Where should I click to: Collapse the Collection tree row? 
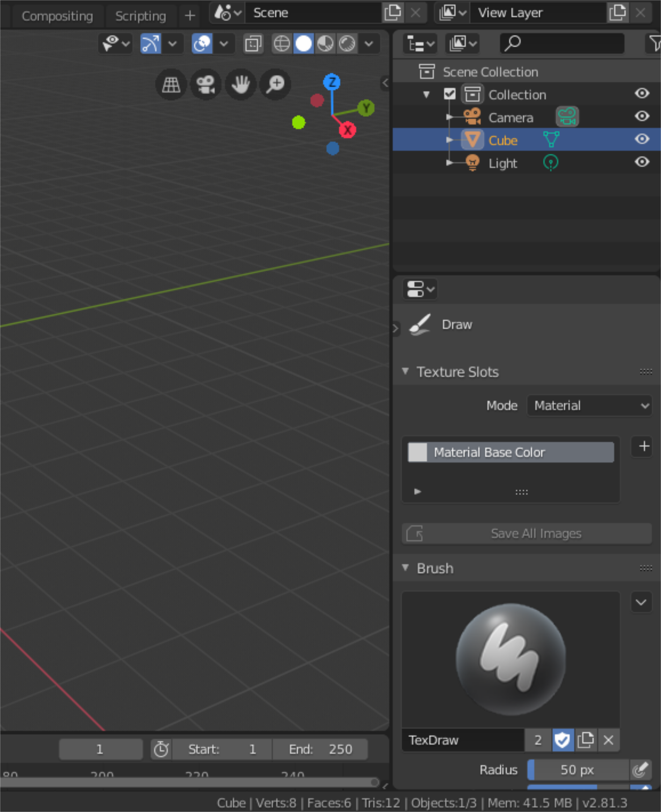click(x=426, y=94)
